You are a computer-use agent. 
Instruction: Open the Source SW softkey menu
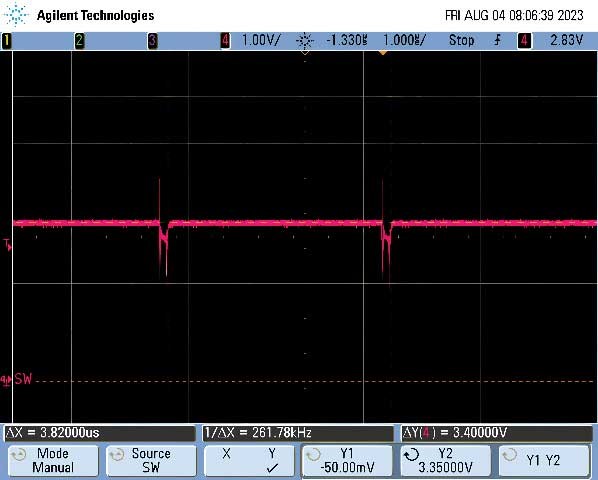(x=151, y=461)
